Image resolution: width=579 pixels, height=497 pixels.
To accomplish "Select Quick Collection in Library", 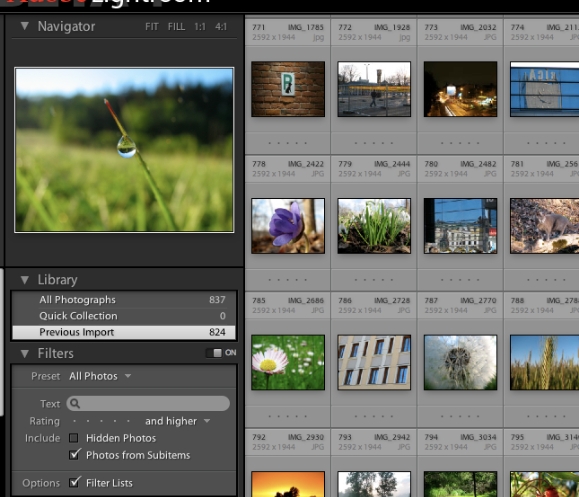I will (124, 316).
